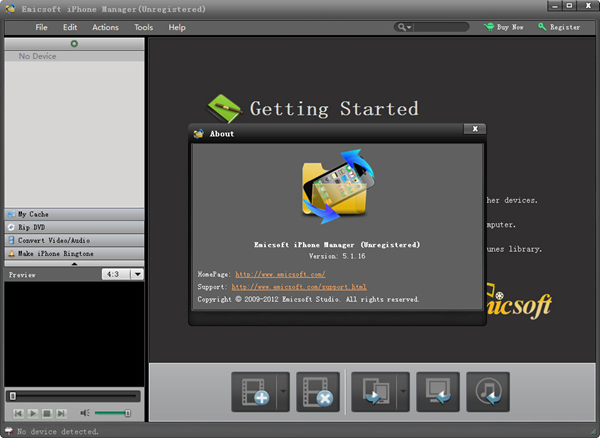Maximize the main application window
The height and width of the screenshot is (438, 600).
click(x=569, y=6)
